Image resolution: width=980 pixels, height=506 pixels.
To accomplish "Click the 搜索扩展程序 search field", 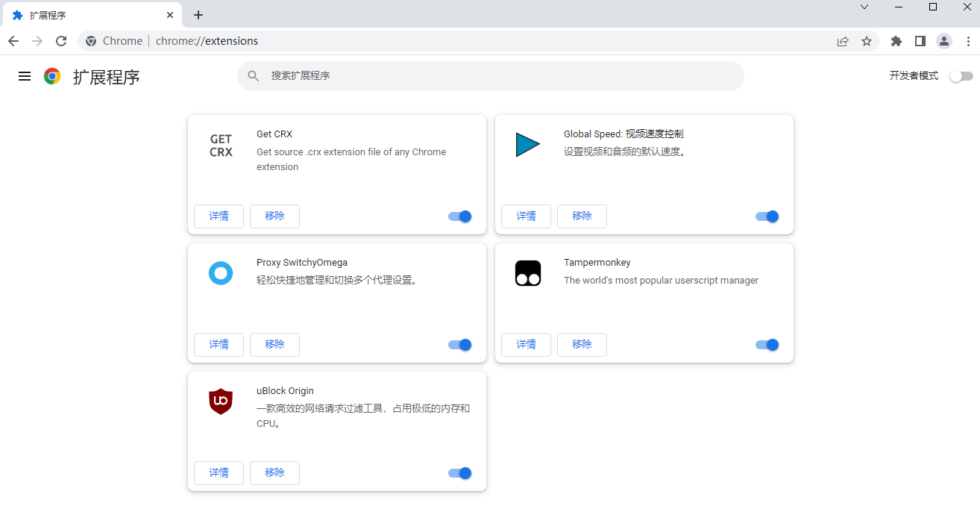I will (x=492, y=76).
